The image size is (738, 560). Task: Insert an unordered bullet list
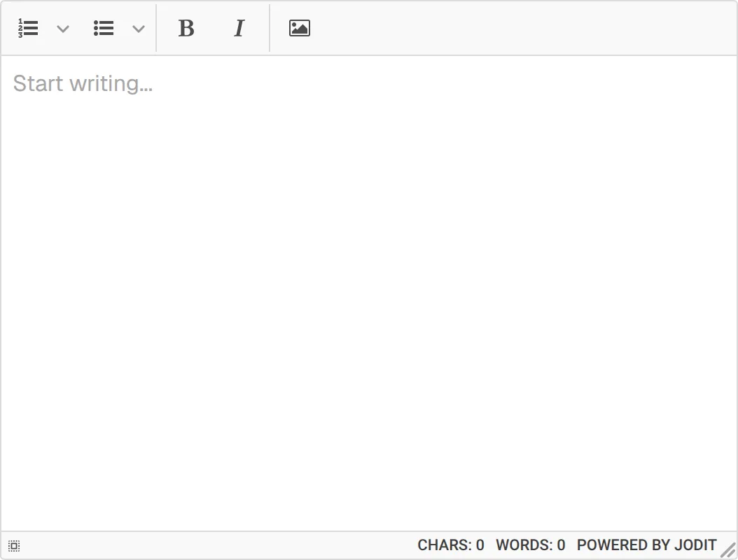(x=104, y=28)
